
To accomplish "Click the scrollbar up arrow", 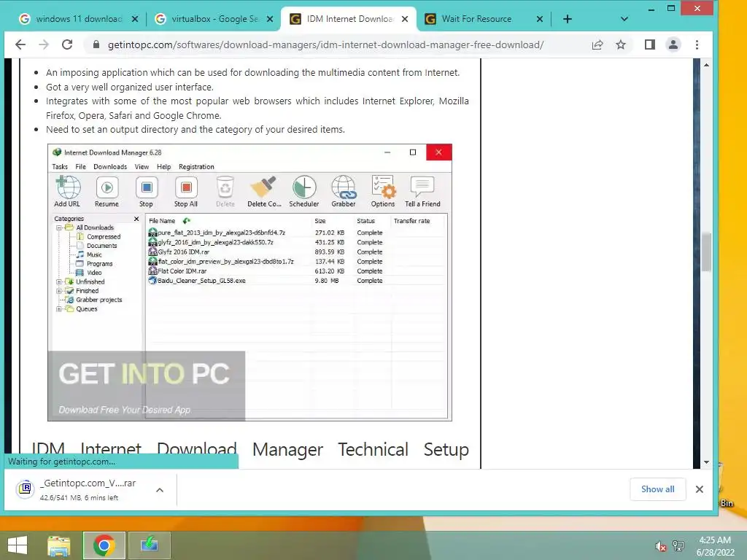I will pyautogui.click(x=706, y=65).
